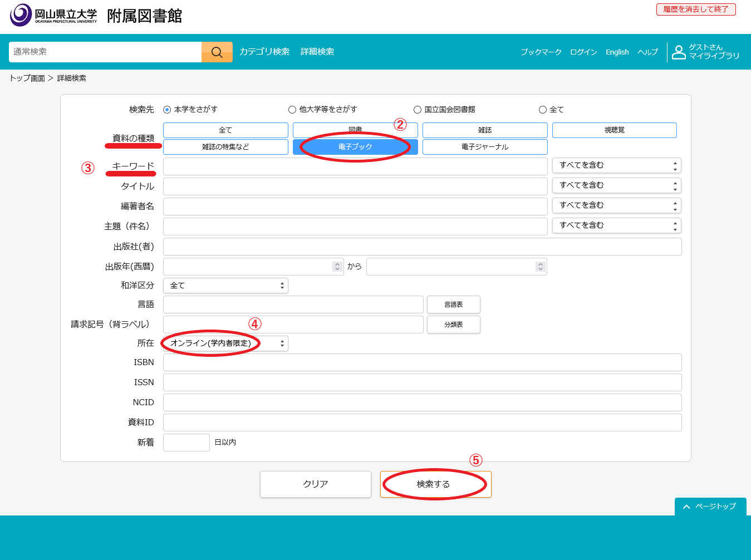Select the 全て search target radio

click(543, 110)
